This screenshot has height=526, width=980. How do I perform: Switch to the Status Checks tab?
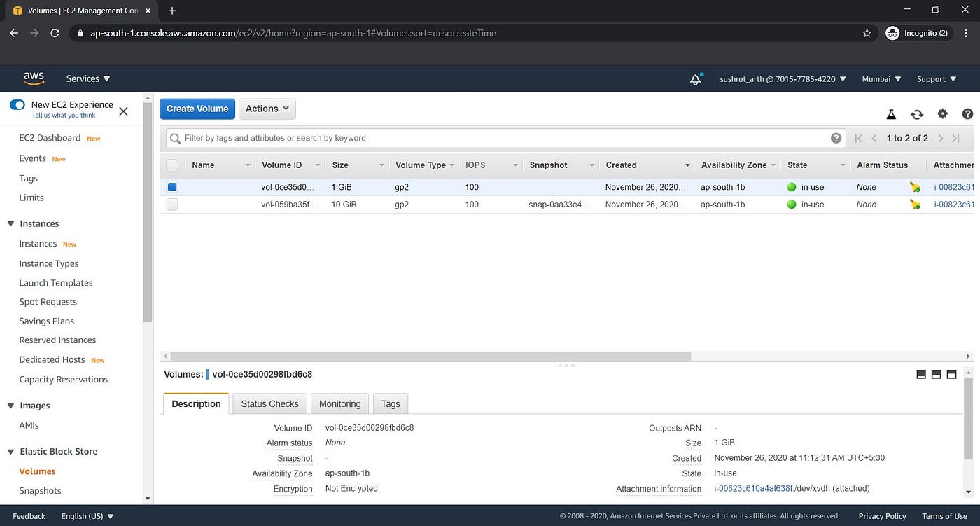[x=269, y=403]
